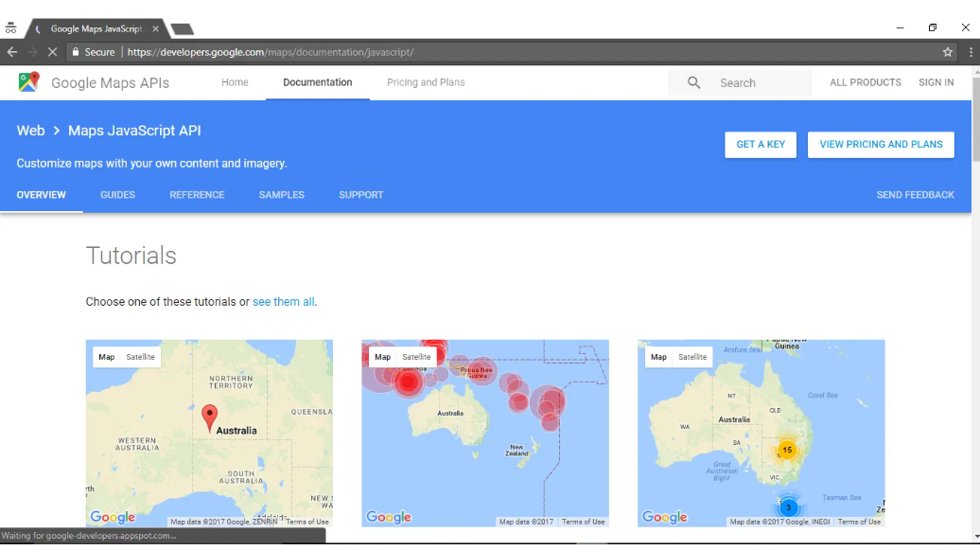Close the Google Maps JavaScript browser tab
The image size is (980, 550).
click(156, 28)
